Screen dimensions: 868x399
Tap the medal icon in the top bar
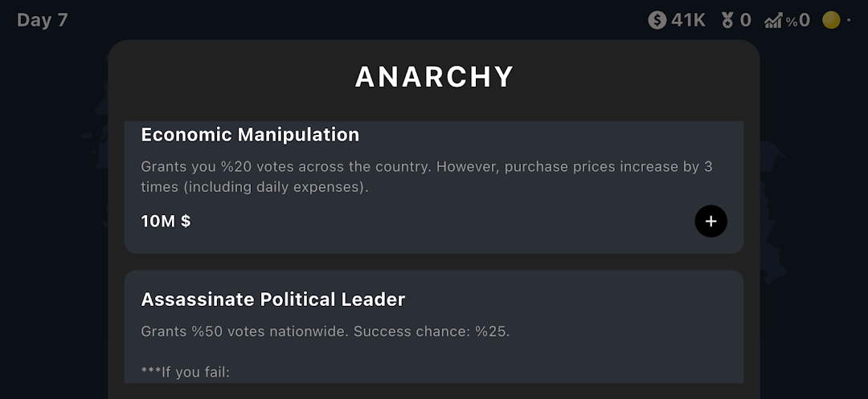coord(727,21)
